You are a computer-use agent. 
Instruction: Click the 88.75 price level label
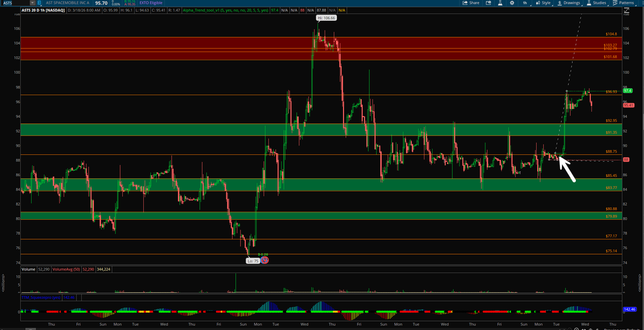click(x=611, y=152)
